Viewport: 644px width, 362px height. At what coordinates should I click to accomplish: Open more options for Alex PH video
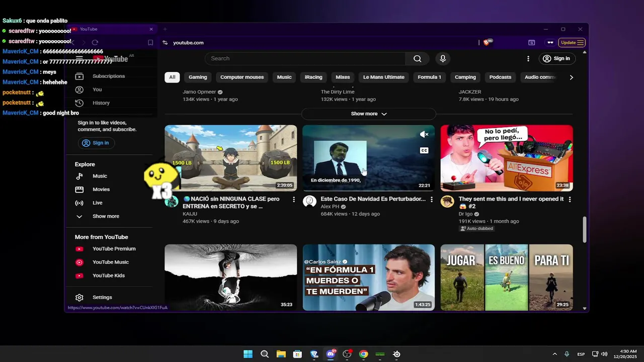click(x=431, y=200)
